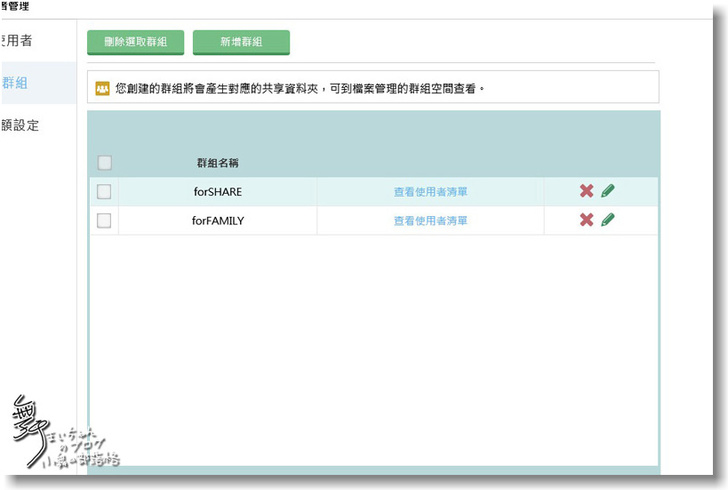Edit the forSHARE group using pencil icon
This screenshot has height=490, width=728.
(608, 191)
